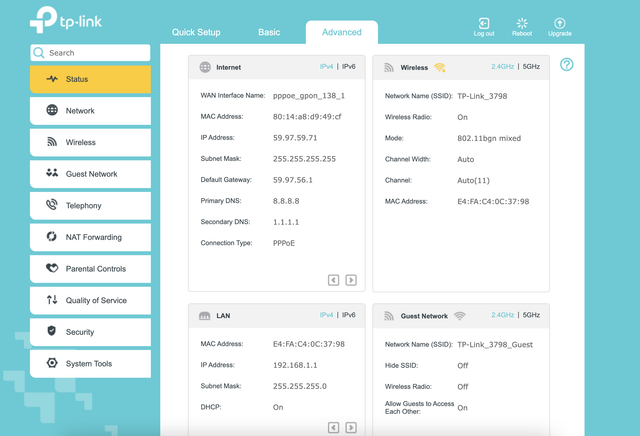Open the help question mark icon
This screenshot has height=436, width=640.
(x=567, y=65)
